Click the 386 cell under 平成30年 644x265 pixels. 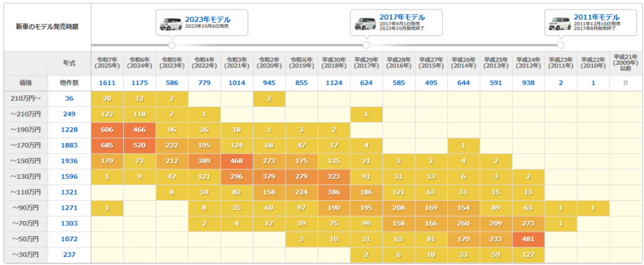tap(334, 192)
